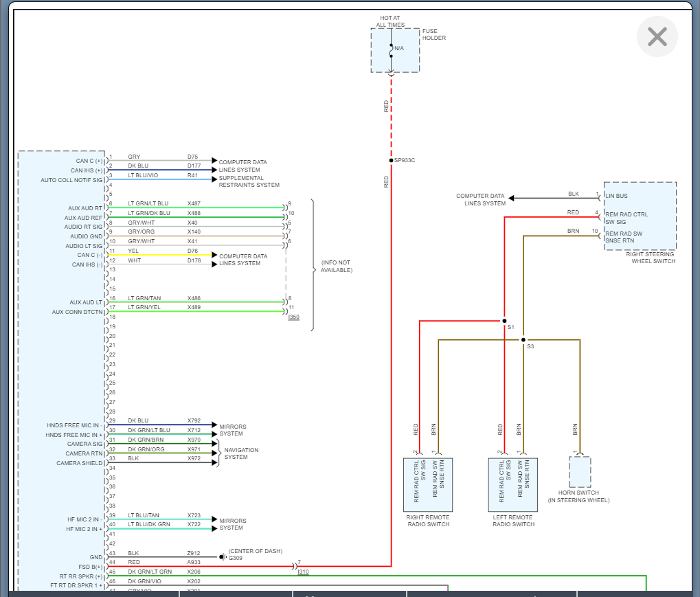The height and width of the screenshot is (597, 700).
Task: Click the Navigation System reference text
Action: pos(241,453)
